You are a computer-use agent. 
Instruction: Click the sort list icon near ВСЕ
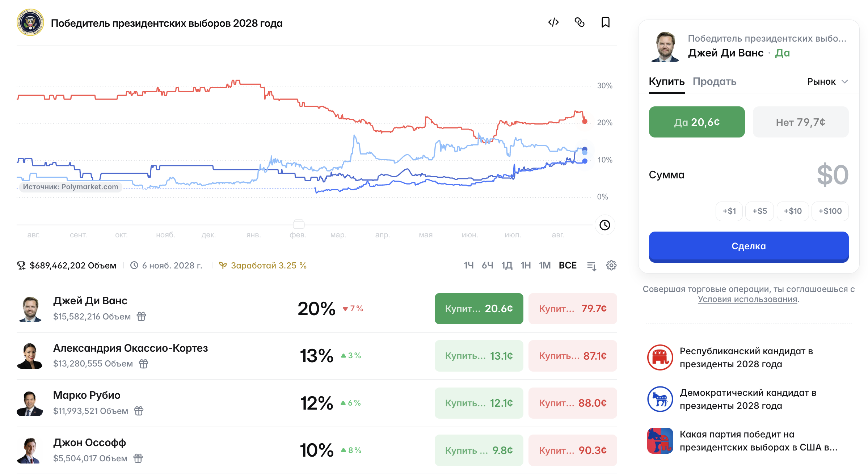591,266
